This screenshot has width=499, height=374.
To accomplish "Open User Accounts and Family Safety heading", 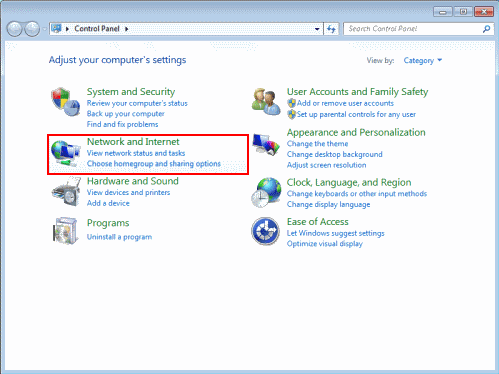I will [x=357, y=92].
